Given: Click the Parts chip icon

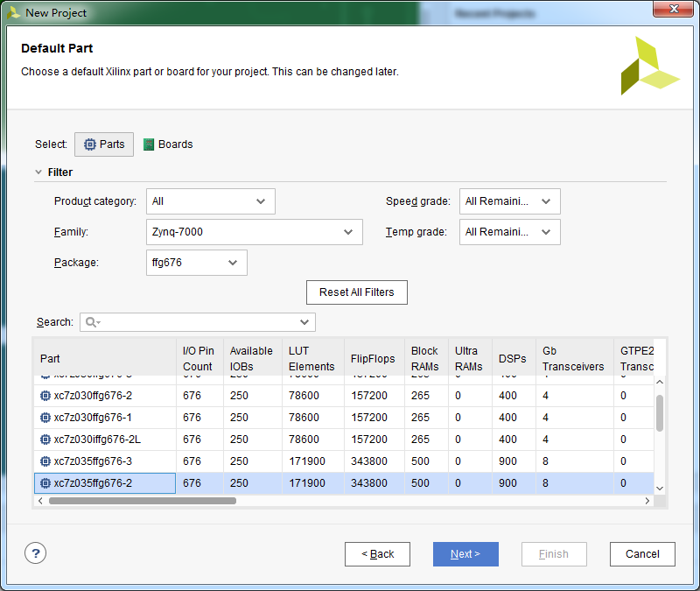Looking at the screenshot, I should click(90, 144).
